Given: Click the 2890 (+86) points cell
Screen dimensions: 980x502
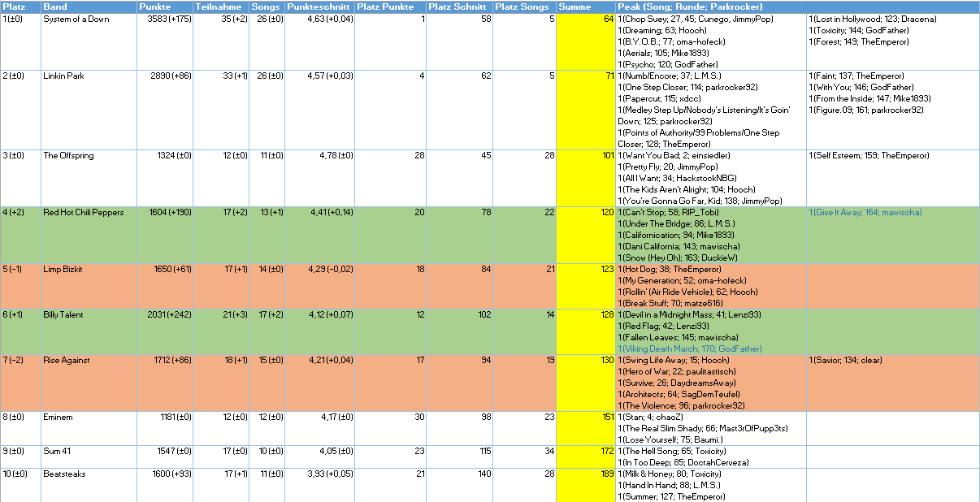Looking at the screenshot, I should click(x=164, y=110).
